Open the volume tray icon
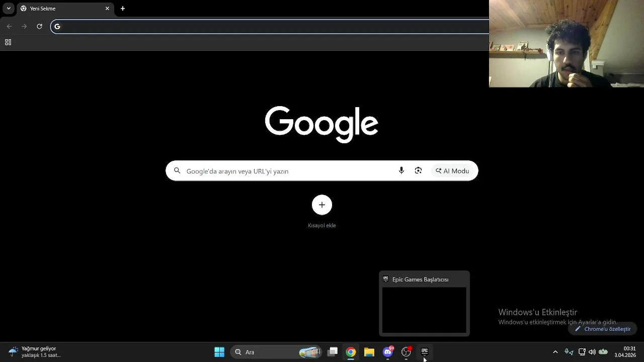The image size is (644, 362). tap(592, 352)
